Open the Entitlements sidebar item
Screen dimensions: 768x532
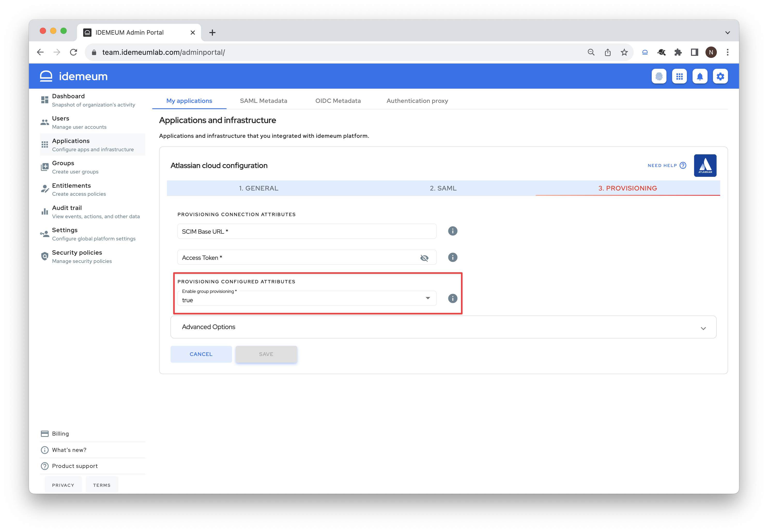coord(93,189)
